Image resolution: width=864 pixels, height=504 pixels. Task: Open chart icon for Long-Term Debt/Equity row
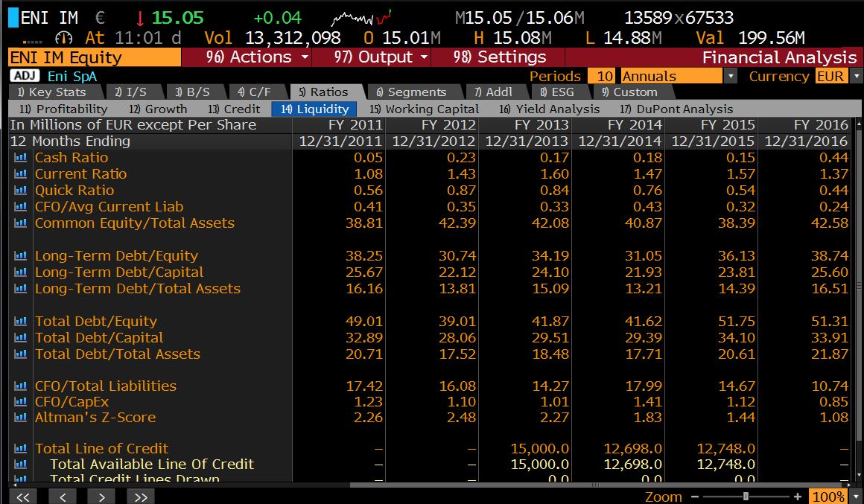coord(20,256)
